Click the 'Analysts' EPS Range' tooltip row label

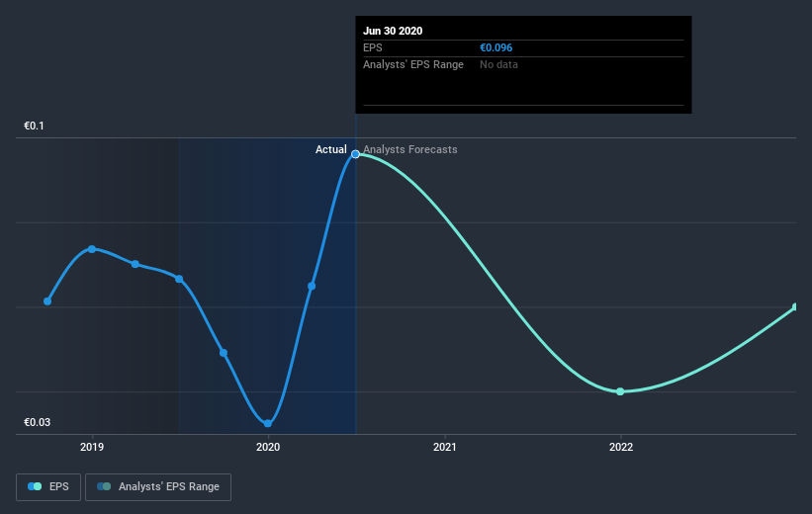click(413, 64)
